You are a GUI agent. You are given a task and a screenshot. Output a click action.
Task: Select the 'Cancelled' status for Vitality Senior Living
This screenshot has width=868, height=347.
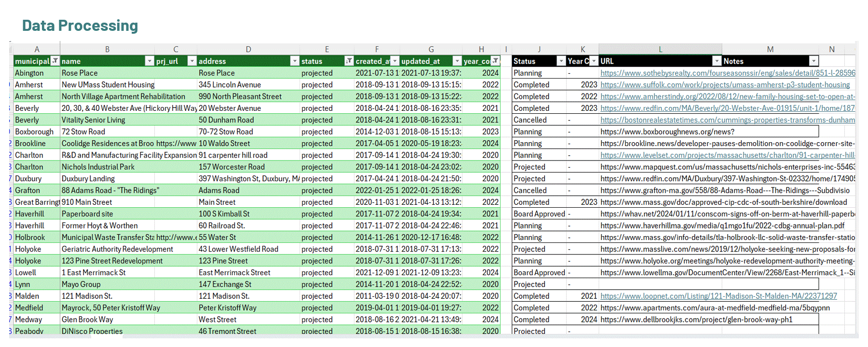coord(539,120)
